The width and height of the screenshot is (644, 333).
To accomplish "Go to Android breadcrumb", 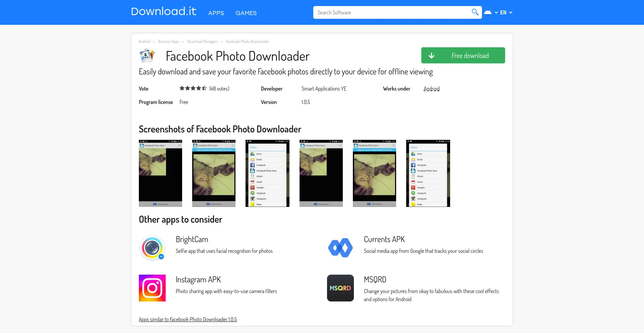I will (144, 42).
